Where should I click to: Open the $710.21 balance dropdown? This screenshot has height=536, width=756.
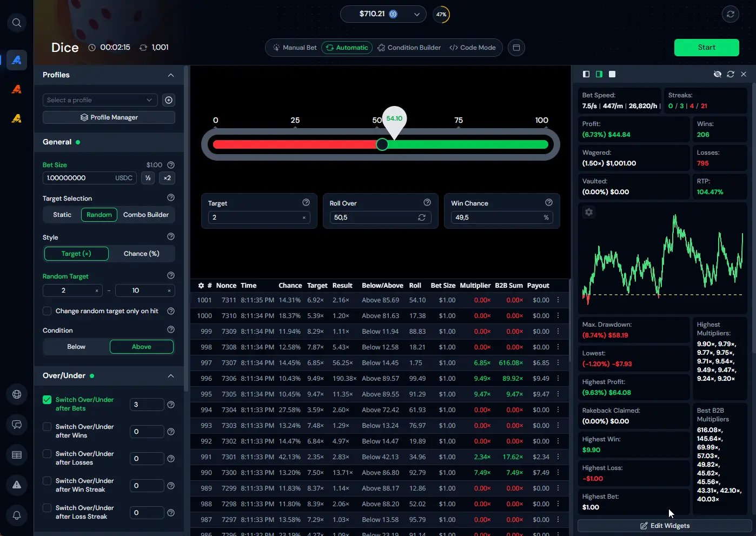point(383,14)
